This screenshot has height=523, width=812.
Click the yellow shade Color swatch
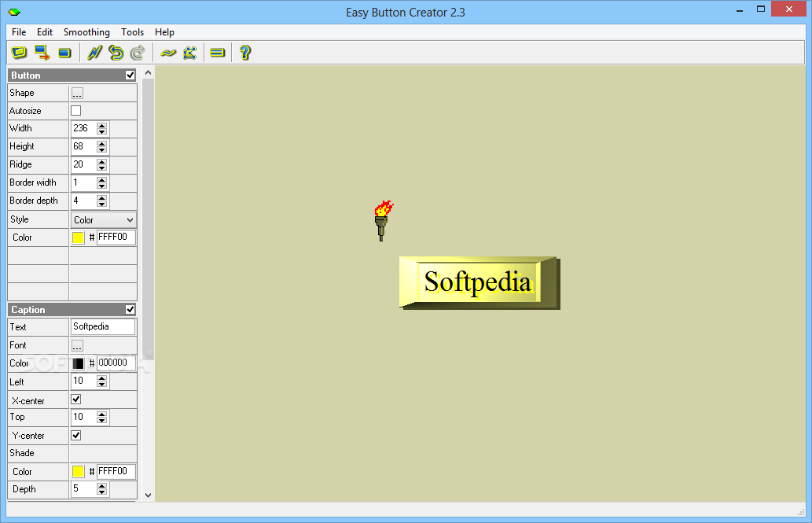pyautogui.click(x=78, y=472)
